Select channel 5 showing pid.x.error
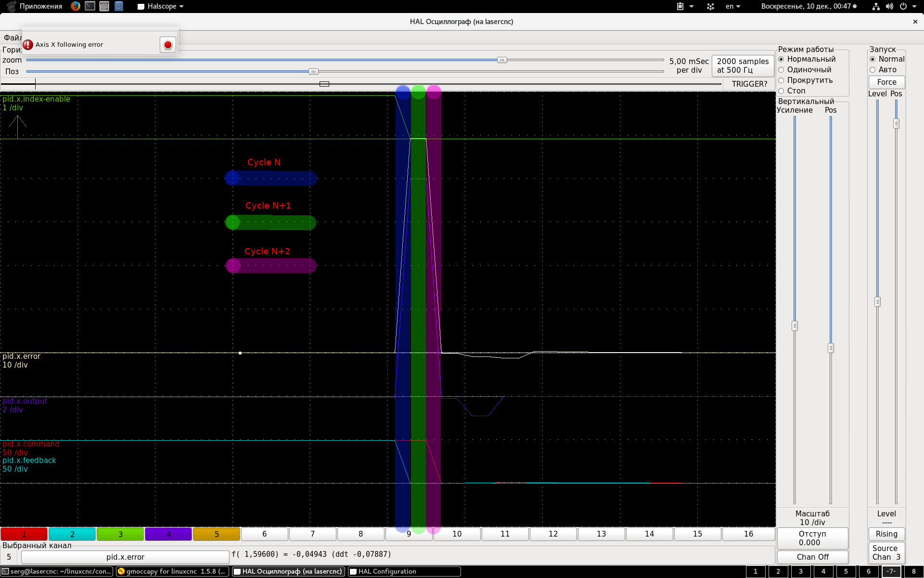The height and width of the screenshot is (578, 924). [x=217, y=534]
